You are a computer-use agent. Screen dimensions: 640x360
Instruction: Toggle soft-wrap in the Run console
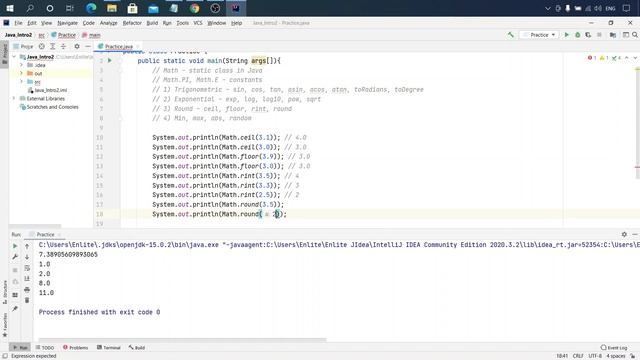(27, 268)
